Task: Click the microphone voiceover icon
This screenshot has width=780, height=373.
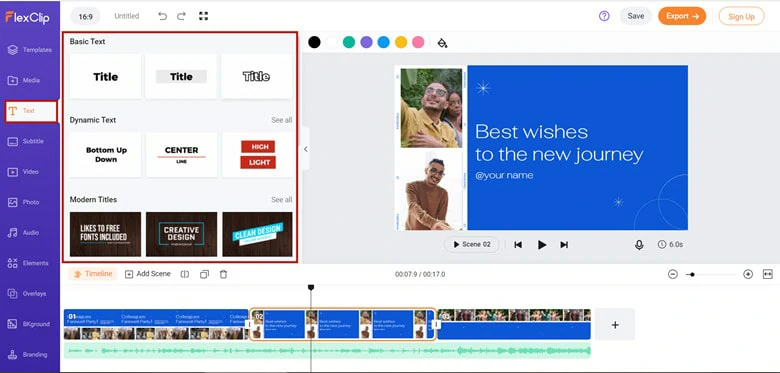Action: [639, 245]
